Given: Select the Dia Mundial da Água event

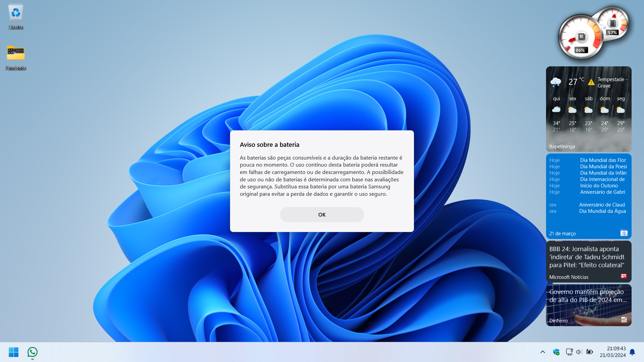Looking at the screenshot, I should (602, 211).
